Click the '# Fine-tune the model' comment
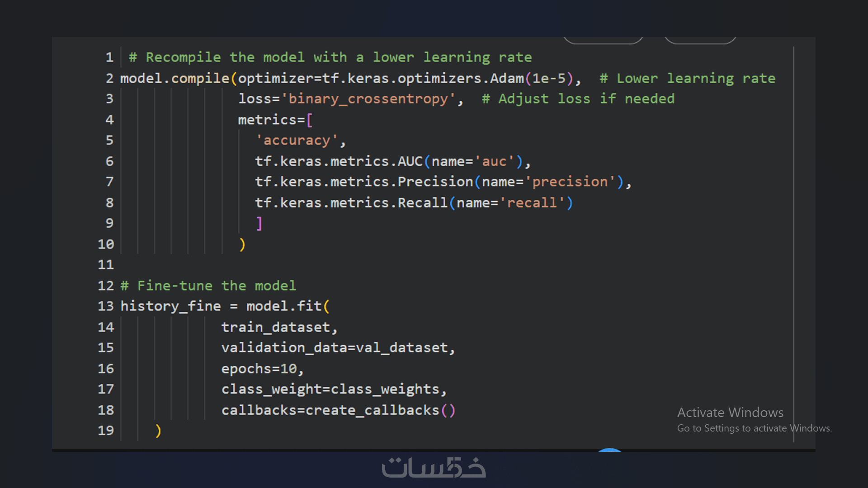The image size is (868, 488). click(x=208, y=286)
